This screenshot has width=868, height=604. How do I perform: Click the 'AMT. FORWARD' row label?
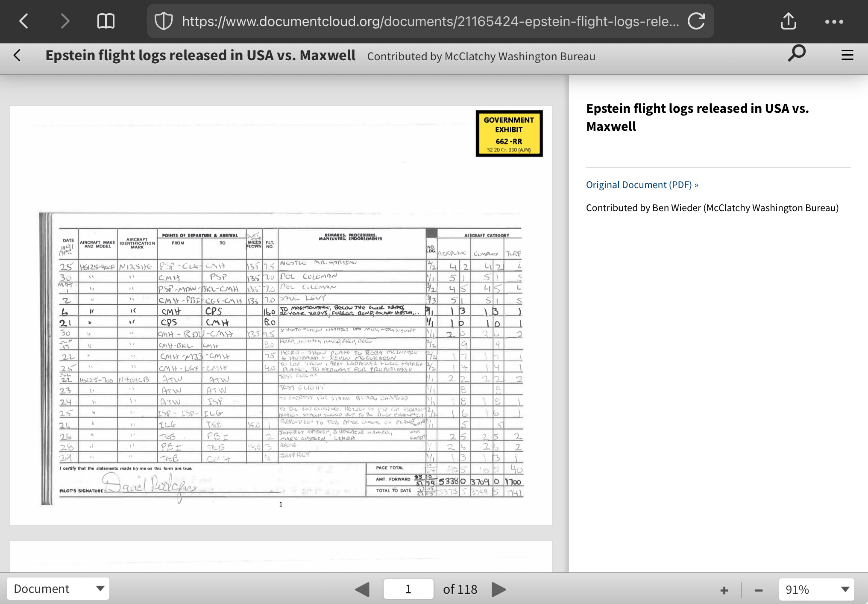(x=393, y=479)
